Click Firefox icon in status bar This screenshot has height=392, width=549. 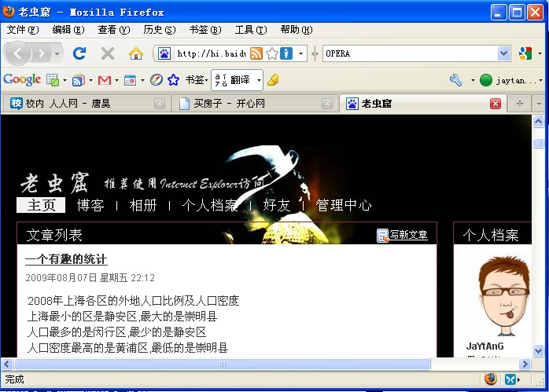(x=492, y=379)
